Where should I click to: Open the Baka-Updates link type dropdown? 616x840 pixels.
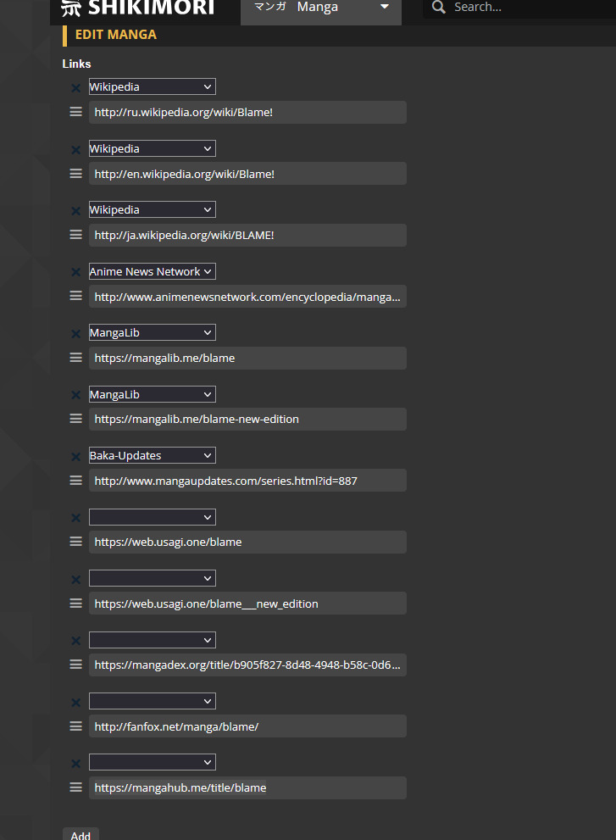coord(153,455)
